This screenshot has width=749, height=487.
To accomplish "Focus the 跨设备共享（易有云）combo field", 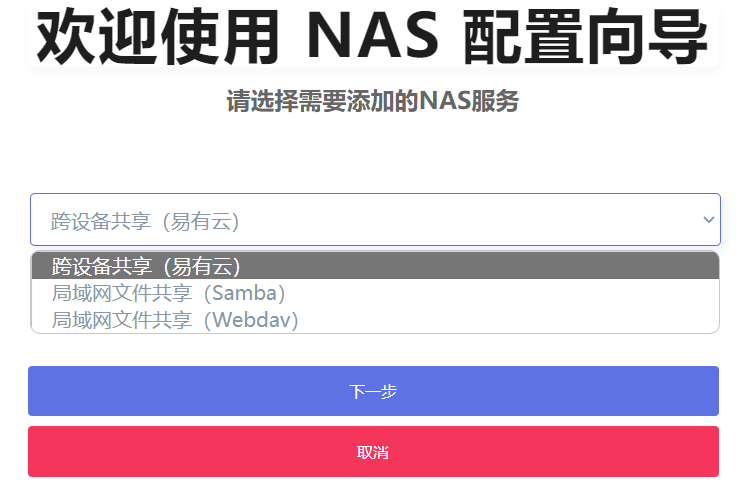I will 375,220.
